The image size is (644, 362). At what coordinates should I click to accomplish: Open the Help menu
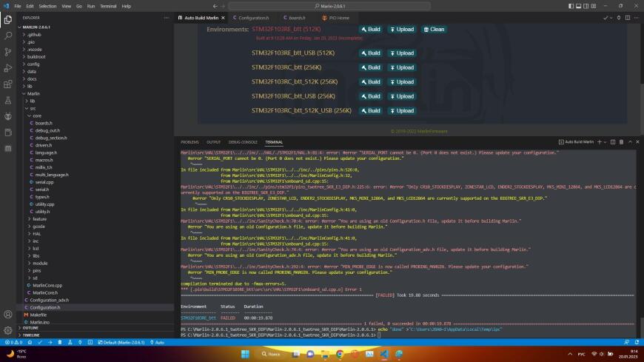pos(126,6)
